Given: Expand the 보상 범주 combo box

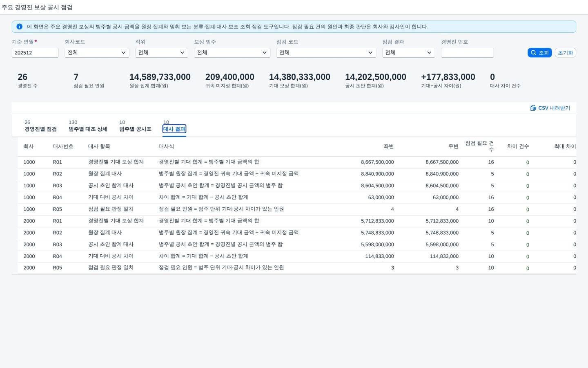Looking at the screenshot, I should tap(232, 53).
